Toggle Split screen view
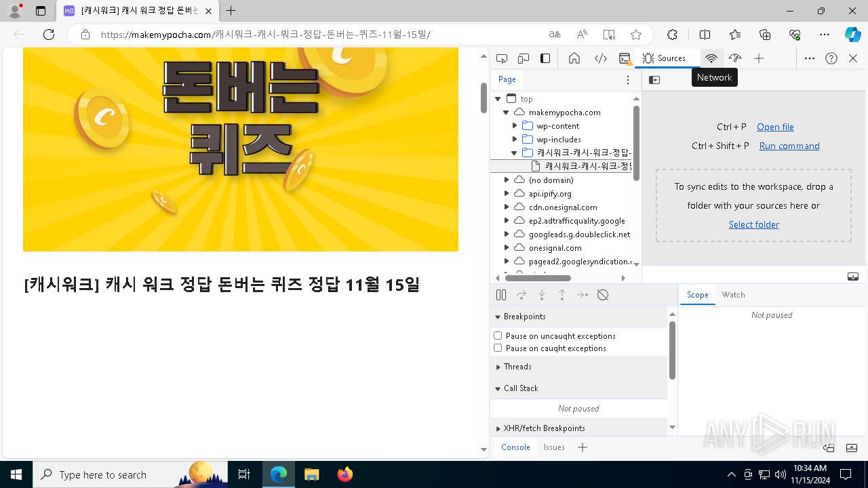Screen dimensions: 868x488 pyautogui.click(x=705, y=35)
